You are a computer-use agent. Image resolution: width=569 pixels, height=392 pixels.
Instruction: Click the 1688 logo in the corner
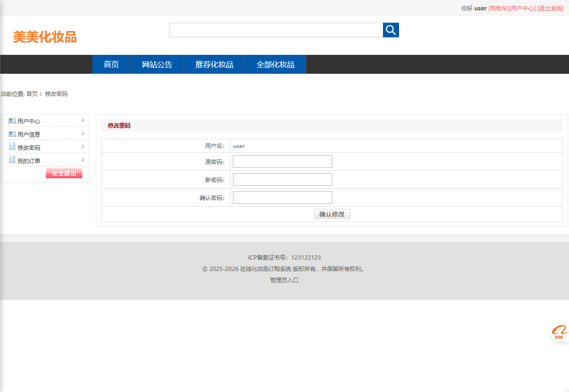tap(559, 331)
